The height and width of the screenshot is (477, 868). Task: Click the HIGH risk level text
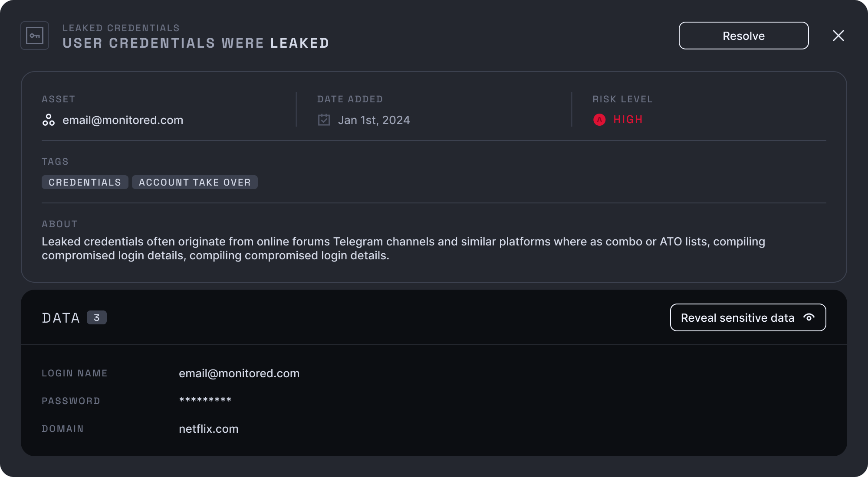[x=628, y=120]
